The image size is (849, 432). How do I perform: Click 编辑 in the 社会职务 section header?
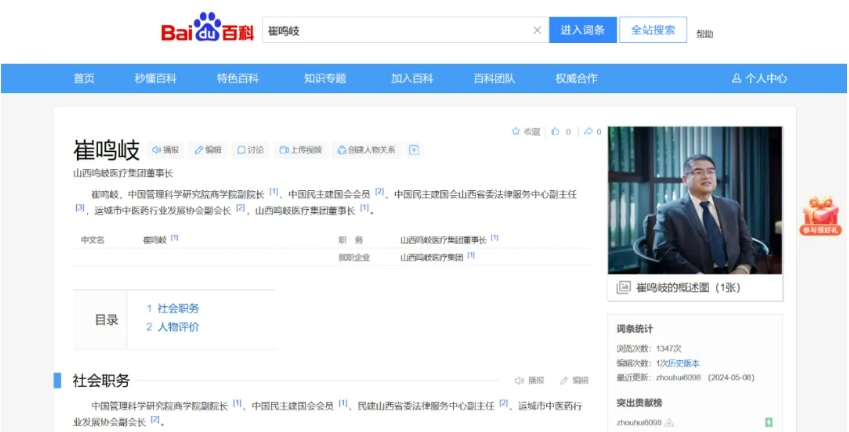click(x=574, y=381)
